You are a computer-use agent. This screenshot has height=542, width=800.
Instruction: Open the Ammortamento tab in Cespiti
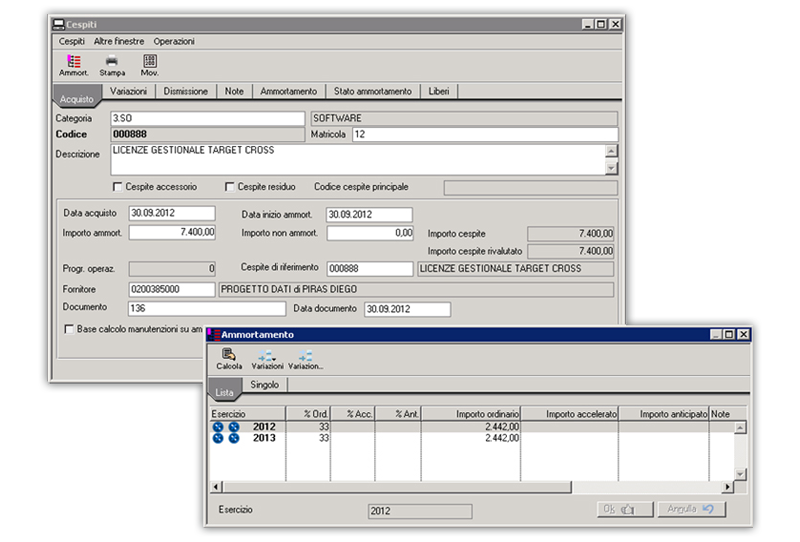pos(289,91)
